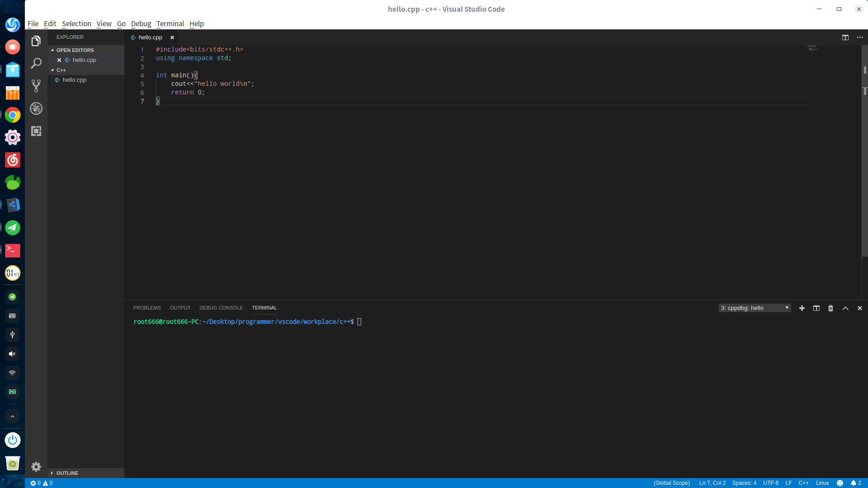Open the Source Control view
868x488 pixels.
point(36,86)
